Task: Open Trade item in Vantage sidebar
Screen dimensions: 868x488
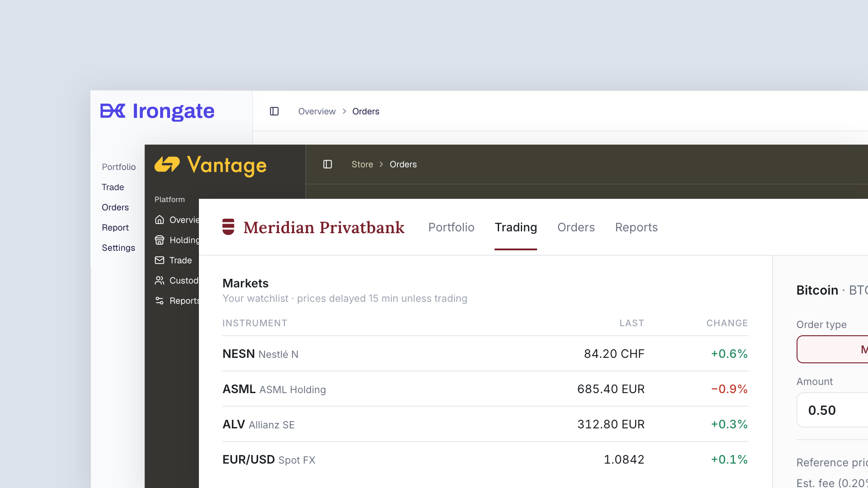Action: pyautogui.click(x=174, y=260)
